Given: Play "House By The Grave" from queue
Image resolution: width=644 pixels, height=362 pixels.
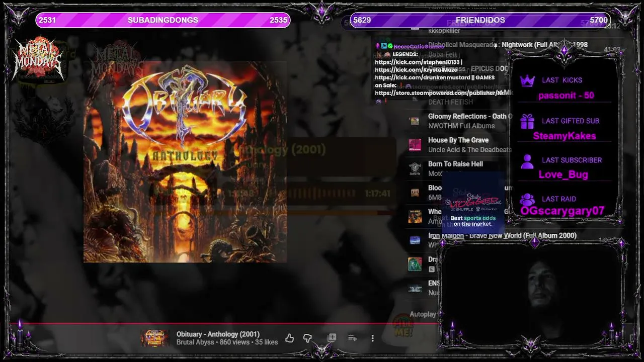Looking at the screenshot, I should 458,140.
